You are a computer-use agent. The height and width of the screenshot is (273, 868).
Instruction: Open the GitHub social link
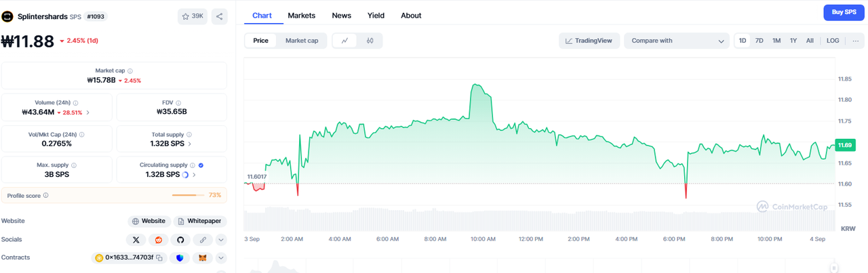tap(180, 240)
